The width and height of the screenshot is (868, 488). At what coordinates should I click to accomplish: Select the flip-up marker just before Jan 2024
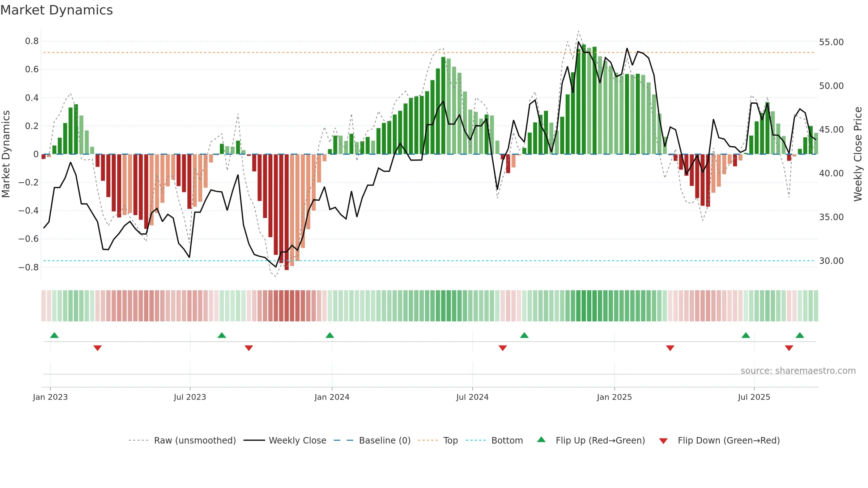[330, 335]
